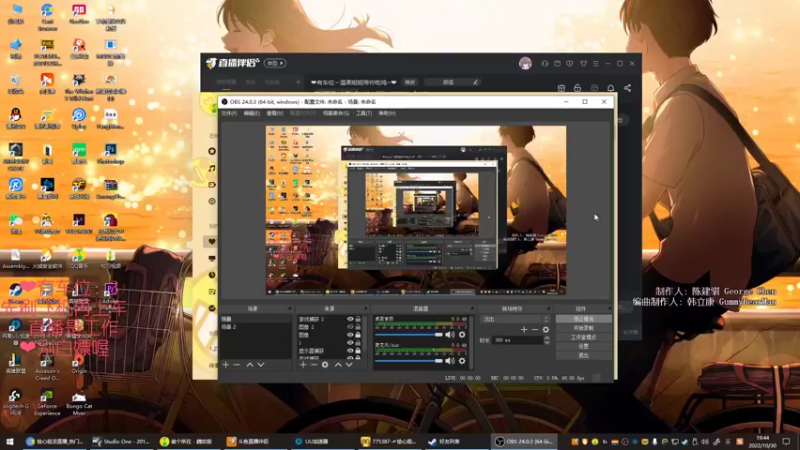Mute the 麦克风/Aux speaker icon
This screenshot has height=450, width=800.
pyautogui.click(x=449, y=361)
